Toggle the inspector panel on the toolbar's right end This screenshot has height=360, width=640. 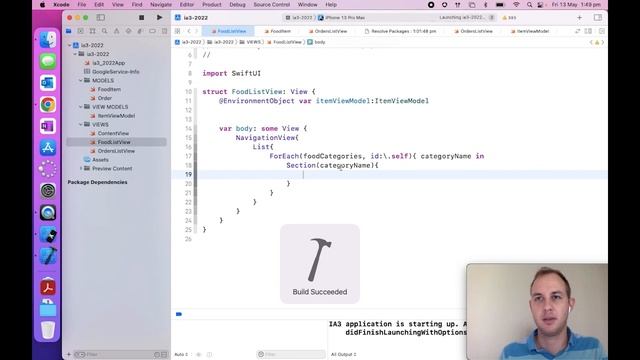tap(598, 18)
